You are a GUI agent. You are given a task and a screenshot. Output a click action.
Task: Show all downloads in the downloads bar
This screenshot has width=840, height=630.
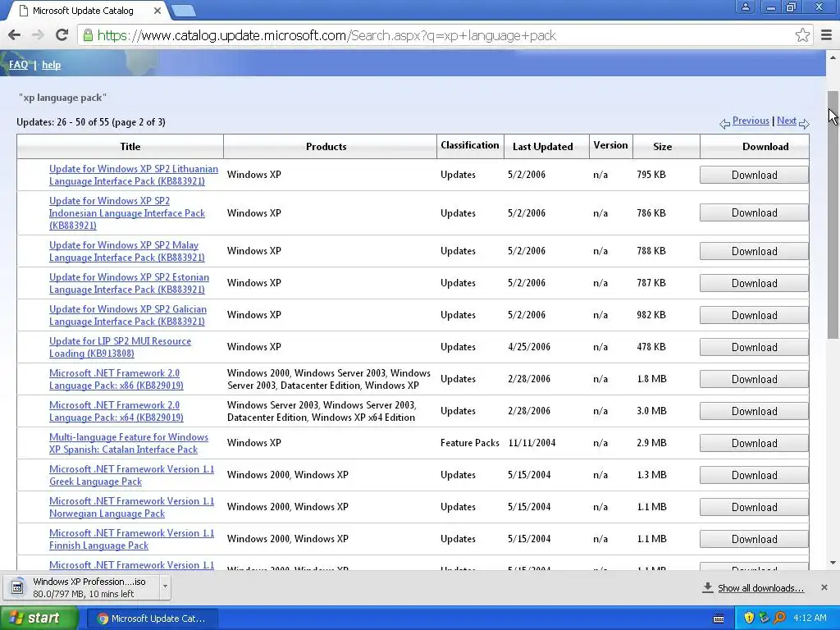tap(760, 587)
